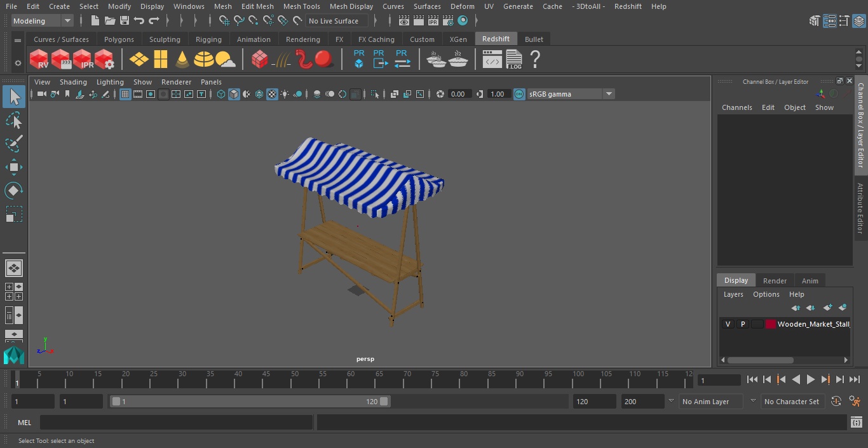This screenshot has height=448, width=868.
Task: Launch the Redshift RenderView icon
Action: 39,60
